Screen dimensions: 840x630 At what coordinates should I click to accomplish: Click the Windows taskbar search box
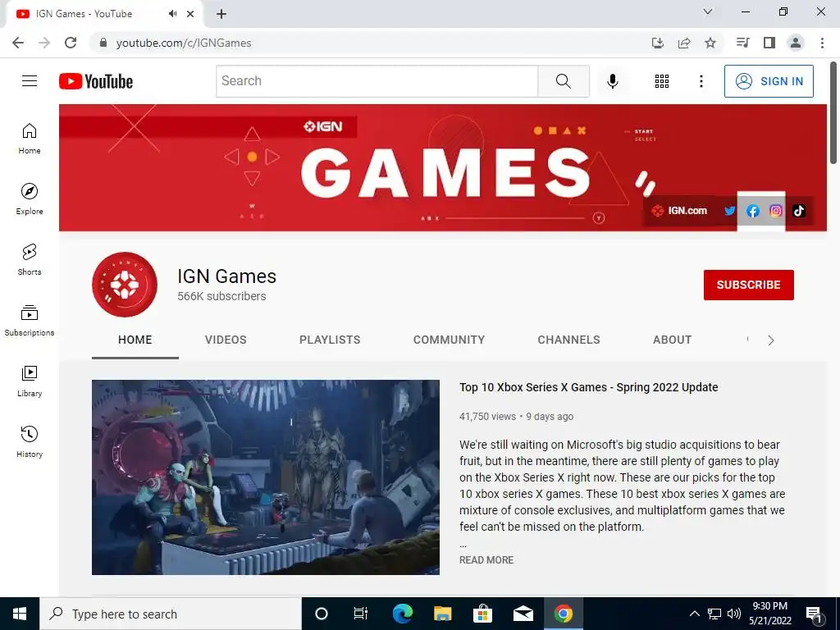(171, 614)
